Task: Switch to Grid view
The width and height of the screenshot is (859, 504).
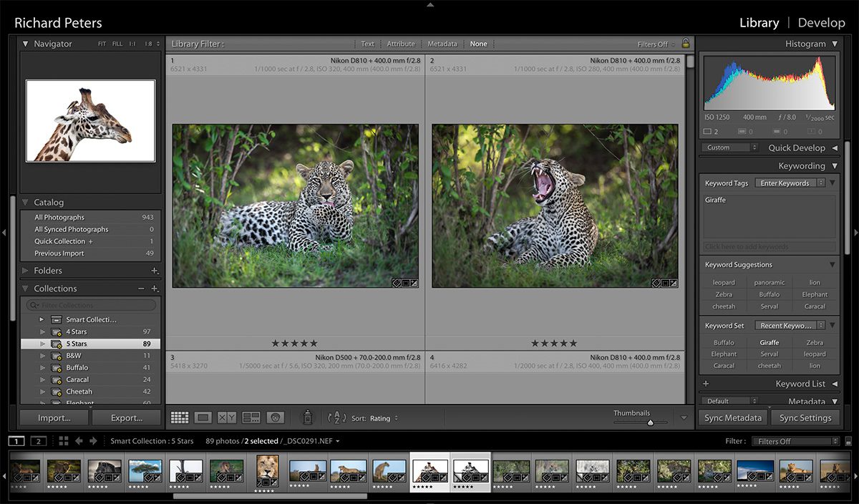Action: click(x=180, y=417)
